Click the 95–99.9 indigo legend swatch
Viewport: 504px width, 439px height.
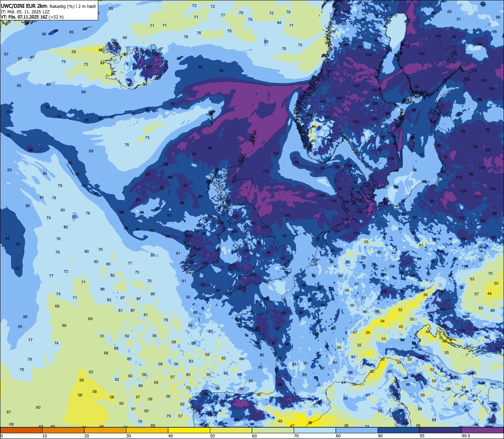coord(441,430)
